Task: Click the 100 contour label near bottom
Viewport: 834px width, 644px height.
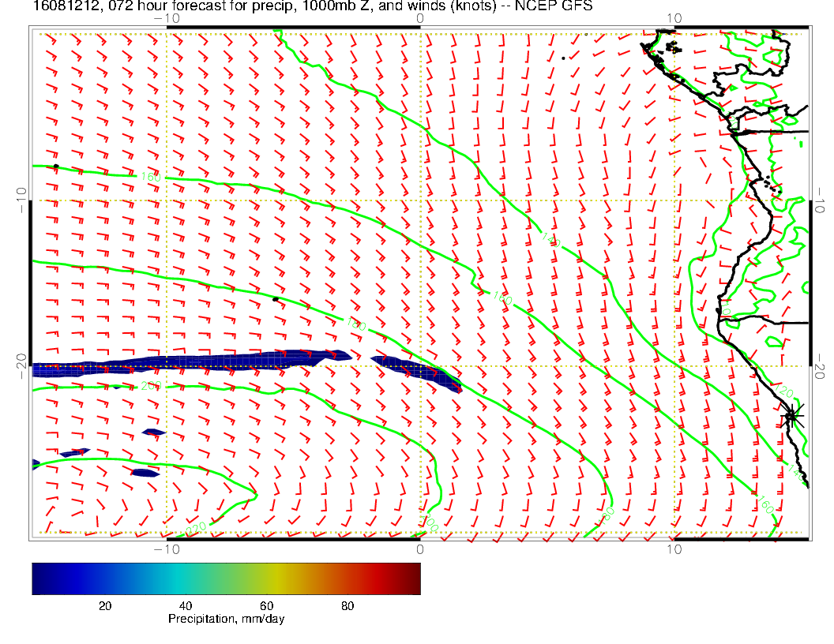Action: 429,523
